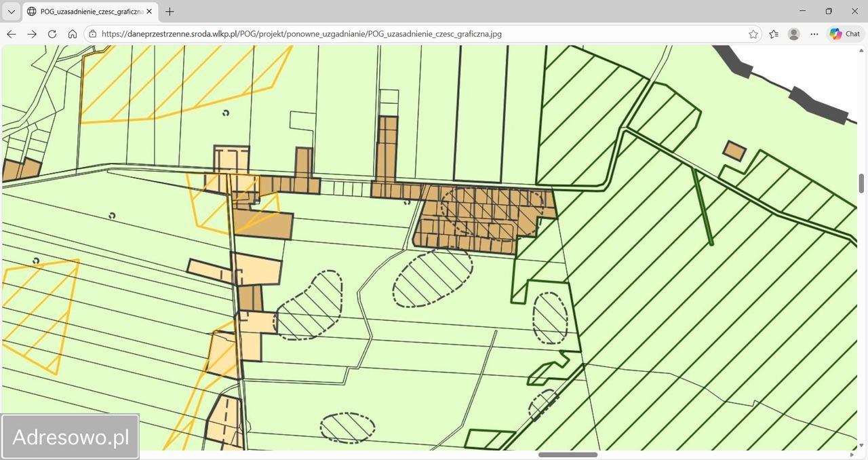Image resolution: width=868 pixels, height=460 pixels.
Task: View site information in the address bar
Action: click(93, 34)
